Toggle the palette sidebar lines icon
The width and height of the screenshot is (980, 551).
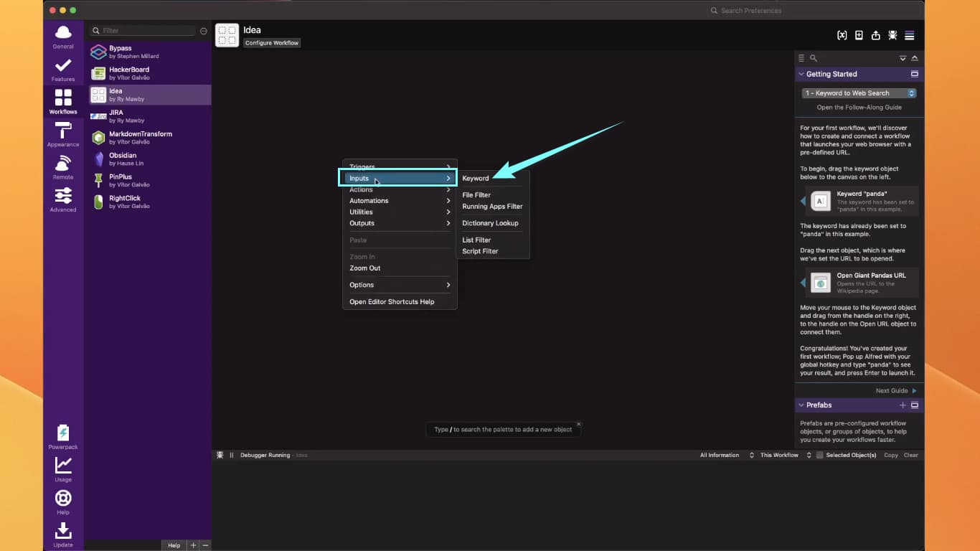[x=910, y=35]
